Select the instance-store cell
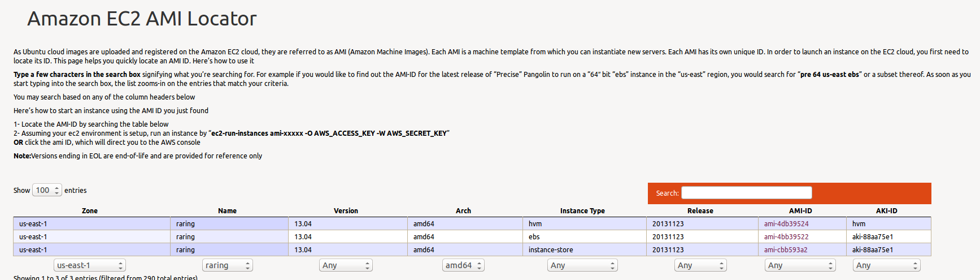The width and height of the screenshot is (980, 280). click(x=584, y=250)
